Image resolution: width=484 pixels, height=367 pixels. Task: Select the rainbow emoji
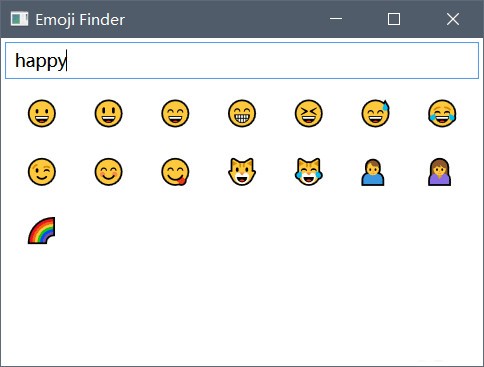click(42, 230)
